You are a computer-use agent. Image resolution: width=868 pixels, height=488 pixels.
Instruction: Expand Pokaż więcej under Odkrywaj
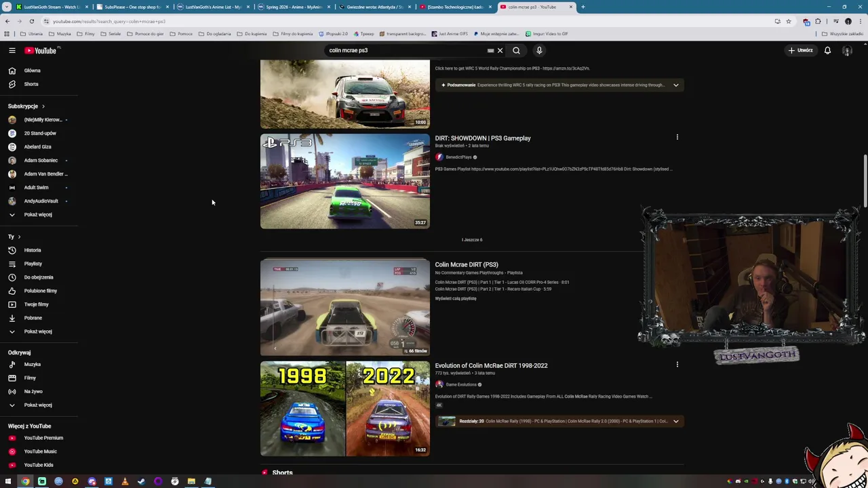point(39,405)
